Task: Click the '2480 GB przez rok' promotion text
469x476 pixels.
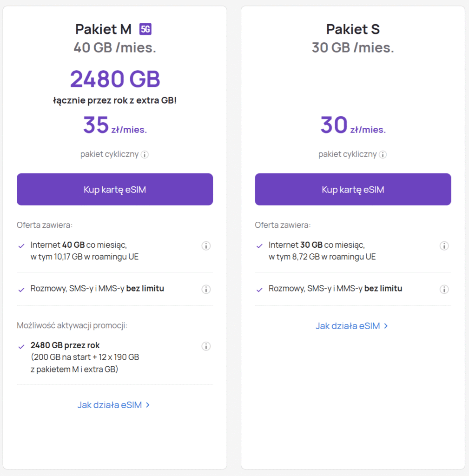Action: [65, 345]
